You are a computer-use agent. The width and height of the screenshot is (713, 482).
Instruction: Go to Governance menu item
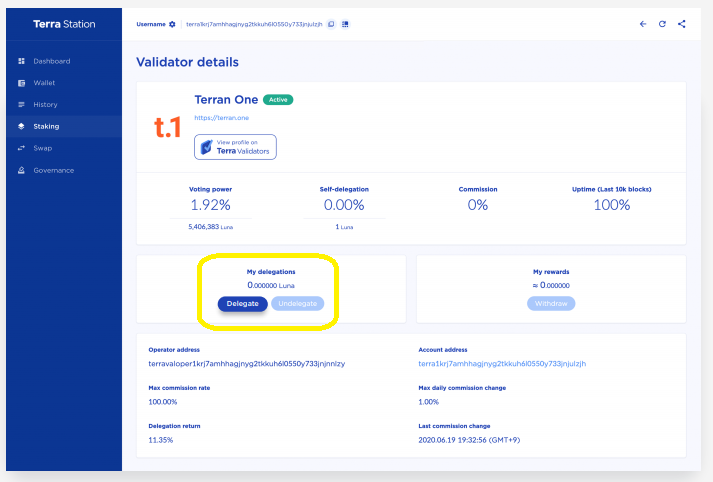54,171
